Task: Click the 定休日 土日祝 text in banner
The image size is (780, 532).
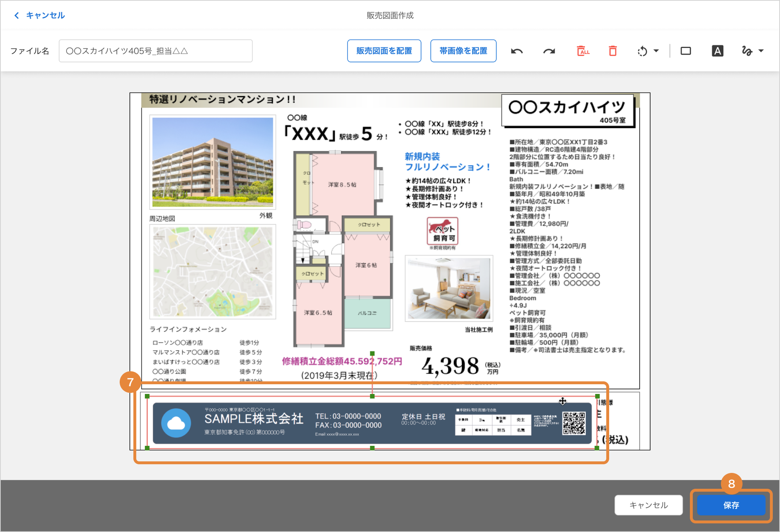Action: click(x=423, y=417)
